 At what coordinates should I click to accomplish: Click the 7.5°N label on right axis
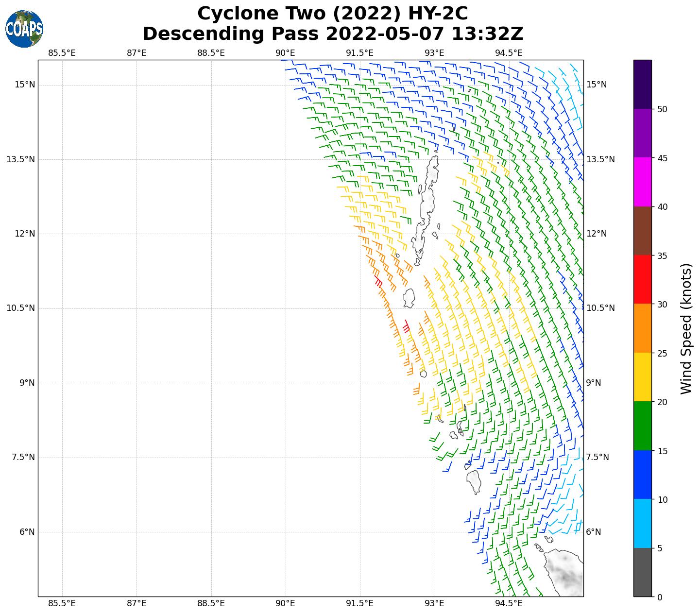coord(597,457)
